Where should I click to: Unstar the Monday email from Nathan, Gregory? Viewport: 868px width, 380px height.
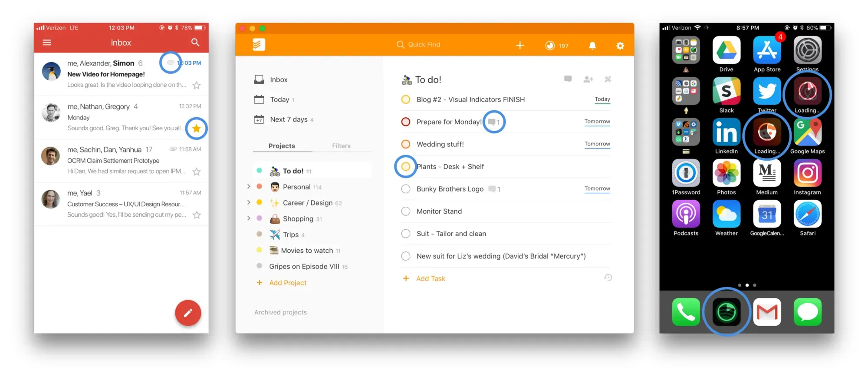click(197, 129)
